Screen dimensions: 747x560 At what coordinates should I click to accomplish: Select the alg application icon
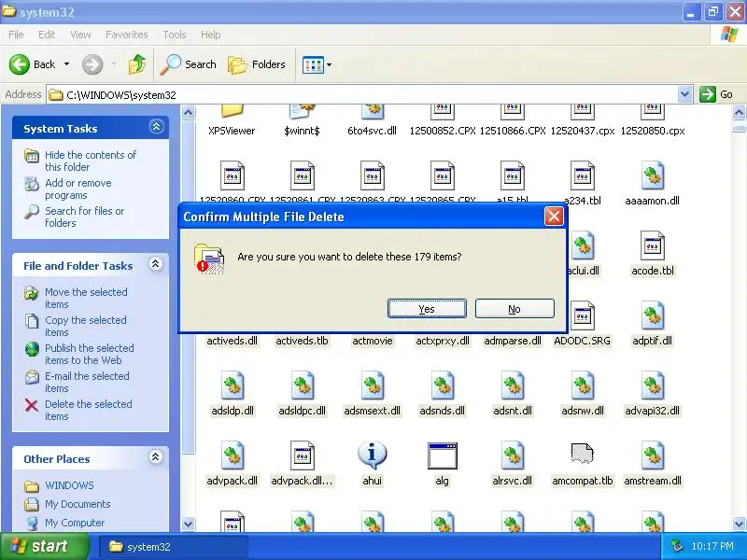[443, 456]
